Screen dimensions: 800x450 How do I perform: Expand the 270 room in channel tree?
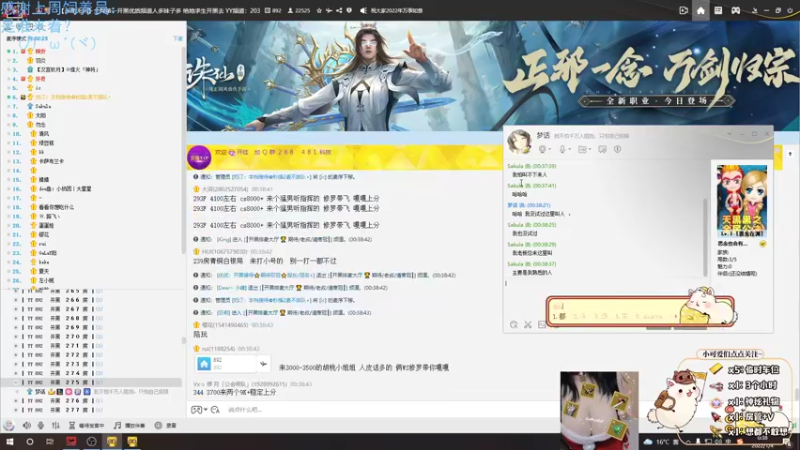tap(16, 336)
